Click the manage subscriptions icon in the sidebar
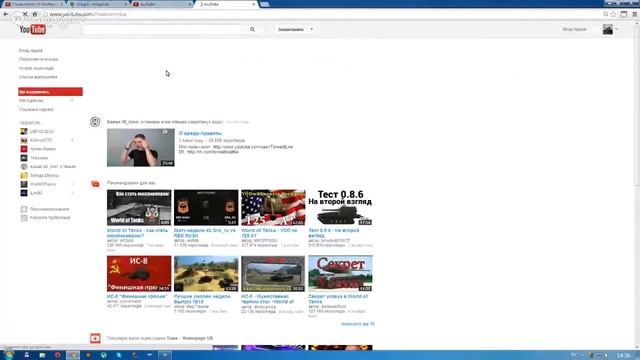The height and width of the screenshot is (360, 640). coord(24,218)
